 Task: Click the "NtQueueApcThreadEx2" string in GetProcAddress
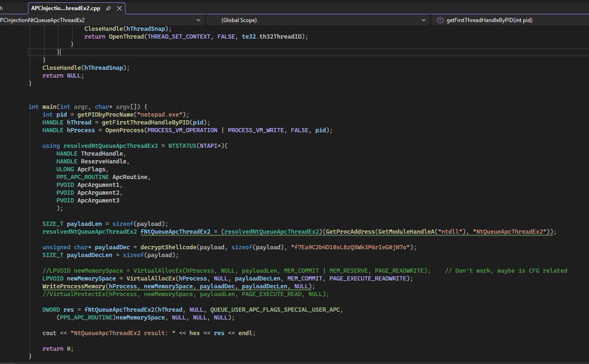510,232
